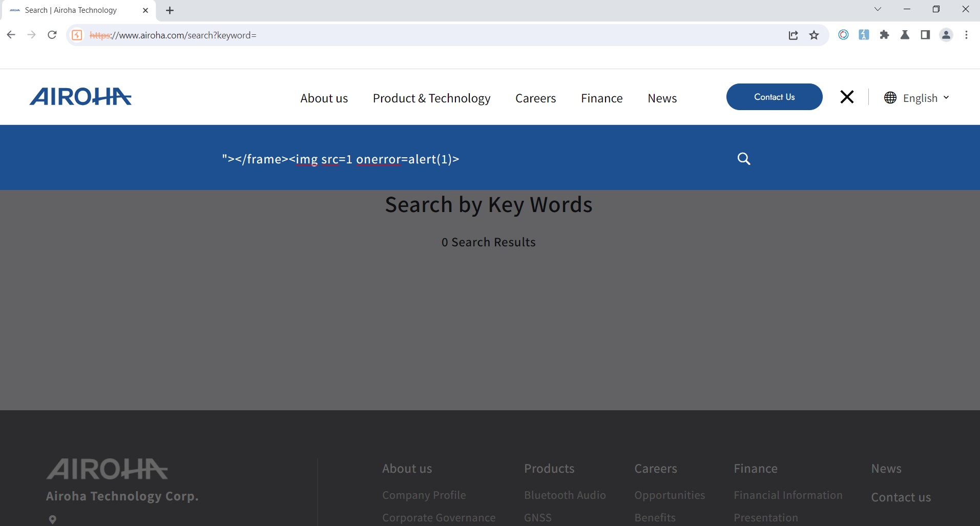Minimize the browser window
The image size is (980, 526).
pyautogui.click(x=907, y=9)
